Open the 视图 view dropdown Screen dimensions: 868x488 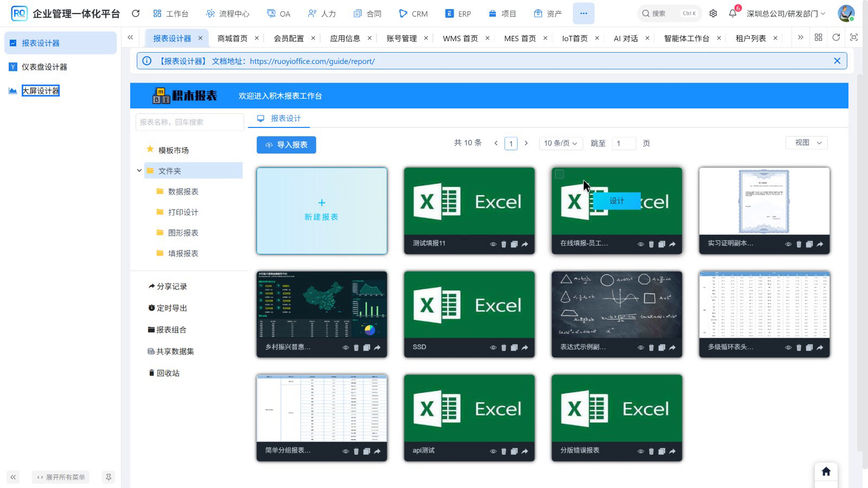(807, 143)
